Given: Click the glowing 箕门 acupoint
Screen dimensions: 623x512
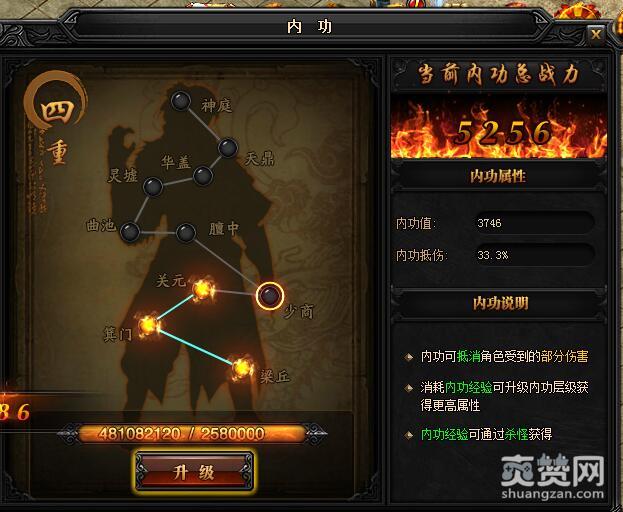Looking at the screenshot, I should click(149, 325).
